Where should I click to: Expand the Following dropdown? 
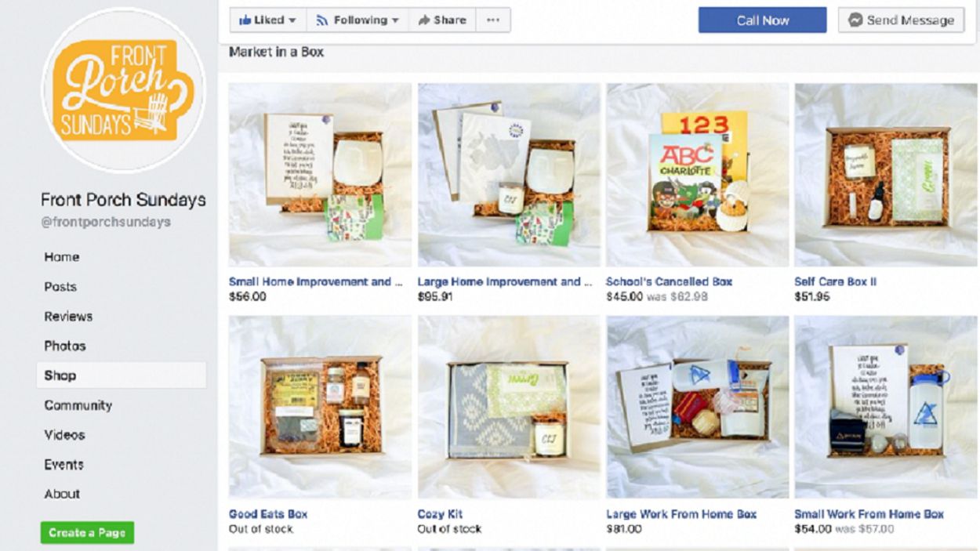(x=357, y=20)
